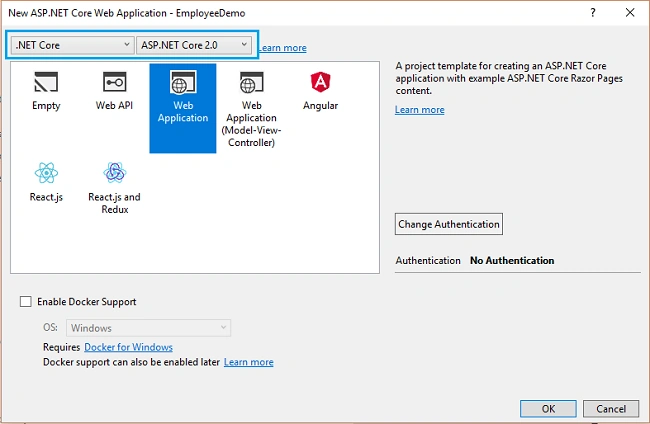This screenshot has width=650, height=424.
Task: Confirm with the OK button
Action: [x=548, y=409]
